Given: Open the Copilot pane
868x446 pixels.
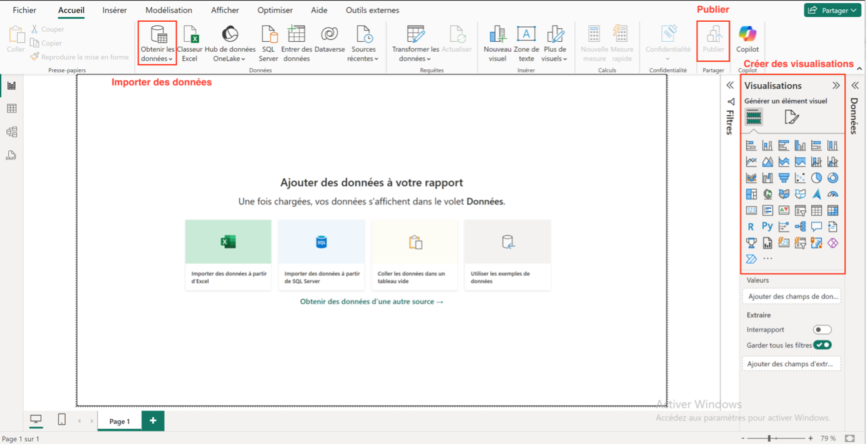Looking at the screenshot, I should coord(747,39).
